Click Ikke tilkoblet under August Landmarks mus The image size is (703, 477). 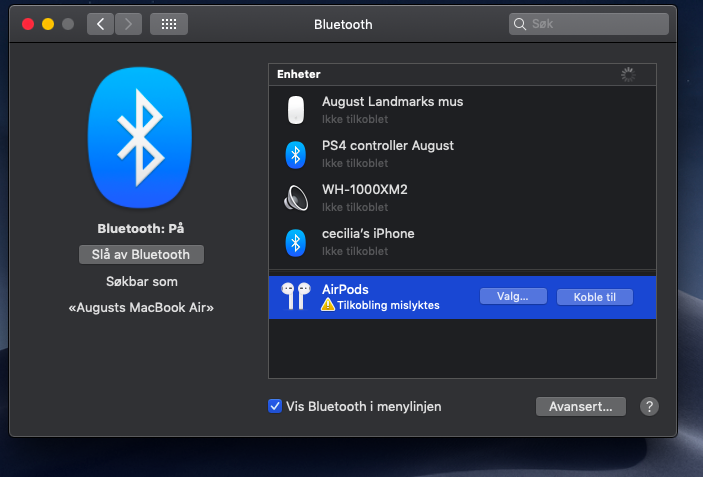pyautogui.click(x=355, y=119)
